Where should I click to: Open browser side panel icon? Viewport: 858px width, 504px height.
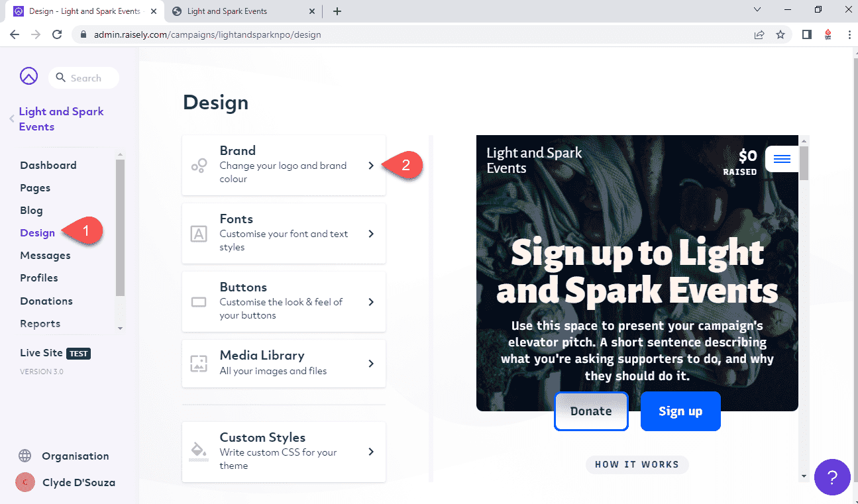tap(806, 34)
